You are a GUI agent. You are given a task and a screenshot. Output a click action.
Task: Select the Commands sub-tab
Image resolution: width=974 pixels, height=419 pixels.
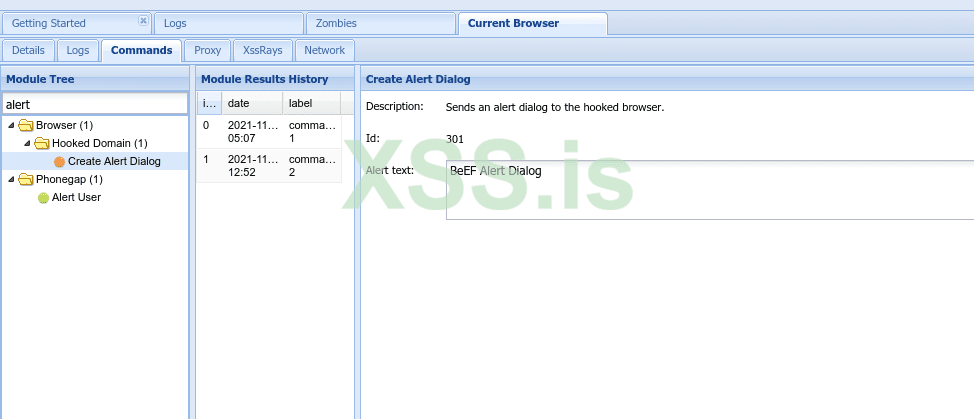click(142, 50)
